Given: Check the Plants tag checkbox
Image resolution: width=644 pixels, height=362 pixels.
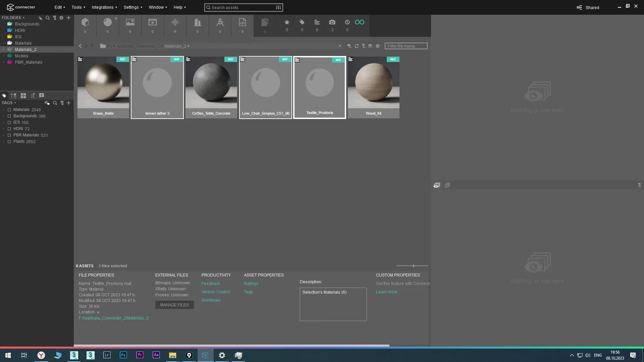Looking at the screenshot, I should 9,142.
